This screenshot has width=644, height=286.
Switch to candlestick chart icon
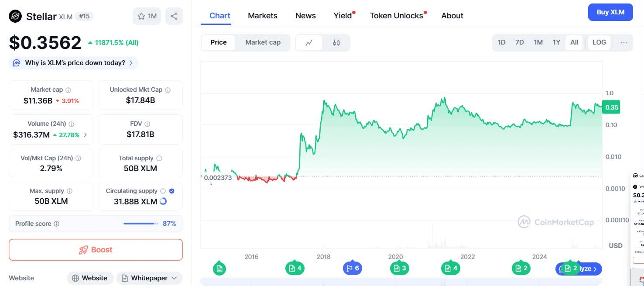[336, 43]
